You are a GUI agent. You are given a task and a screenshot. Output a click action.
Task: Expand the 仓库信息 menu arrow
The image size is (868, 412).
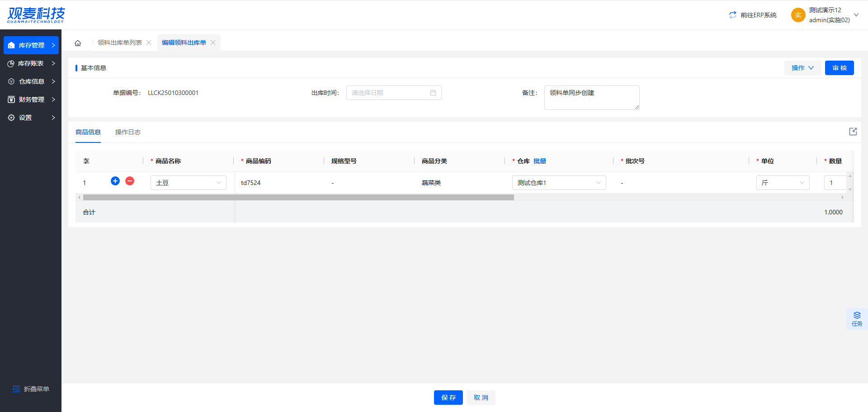(53, 81)
